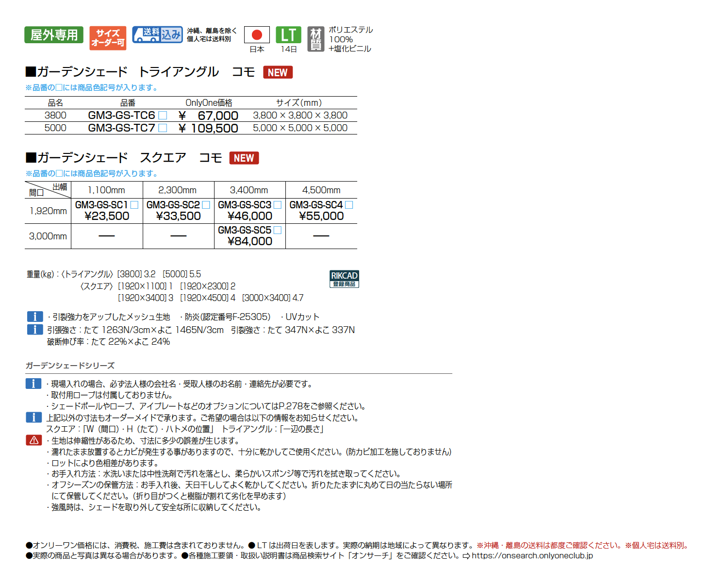Click the Japan flag icon
This screenshot has width=728, height=586.
pos(257,34)
